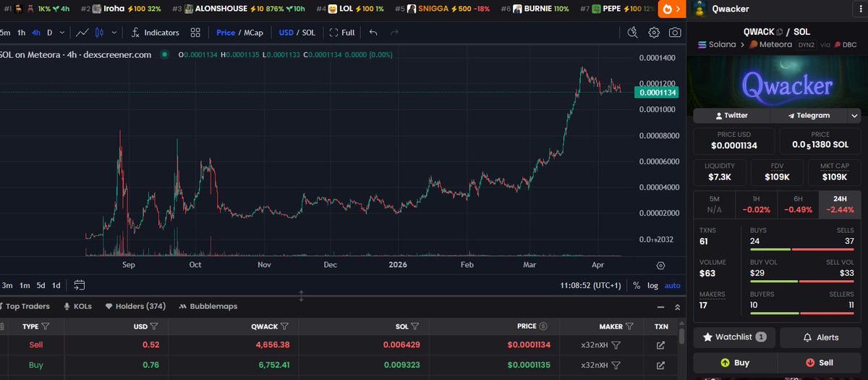Toggle PRICE column currency icon
Screen dimensions: 868x380
pos(543,326)
